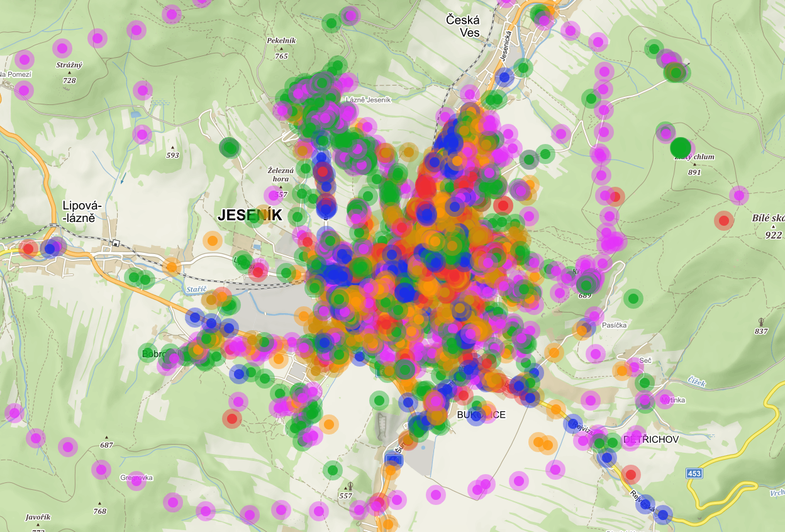Click the BUKOVICE district label
Image resolution: width=785 pixels, height=532 pixels.
[481, 415]
